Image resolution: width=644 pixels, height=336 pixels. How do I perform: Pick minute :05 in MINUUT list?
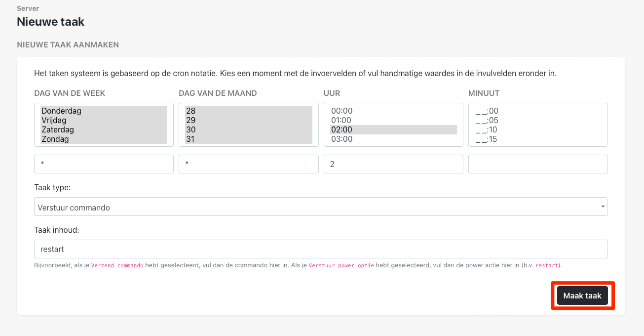(x=487, y=121)
